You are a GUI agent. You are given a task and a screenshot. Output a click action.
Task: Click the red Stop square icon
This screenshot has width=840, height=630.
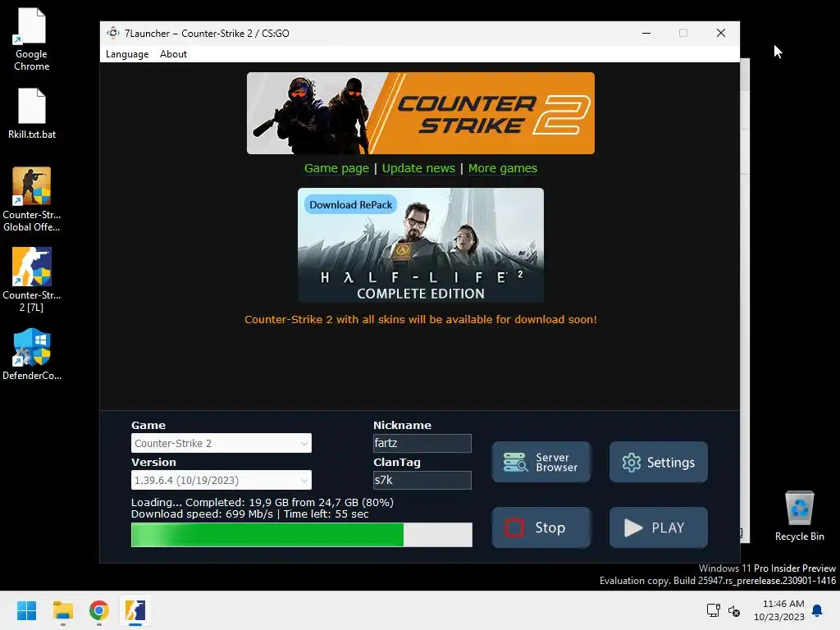[x=514, y=527]
